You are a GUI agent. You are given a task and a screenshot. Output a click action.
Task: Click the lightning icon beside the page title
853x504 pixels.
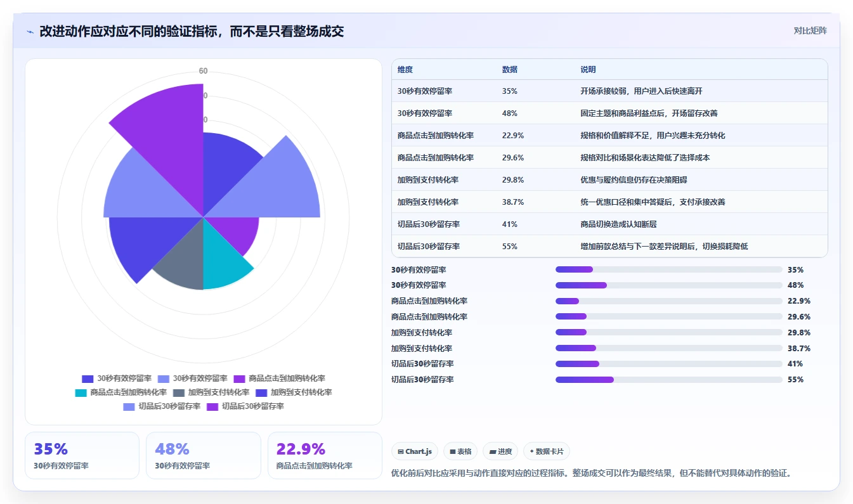[x=30, y=32]
